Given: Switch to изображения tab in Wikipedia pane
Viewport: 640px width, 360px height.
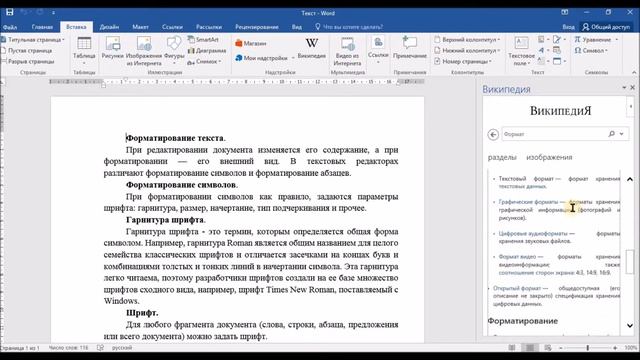Looking at the screenshot, I should [x=549, y=157].
